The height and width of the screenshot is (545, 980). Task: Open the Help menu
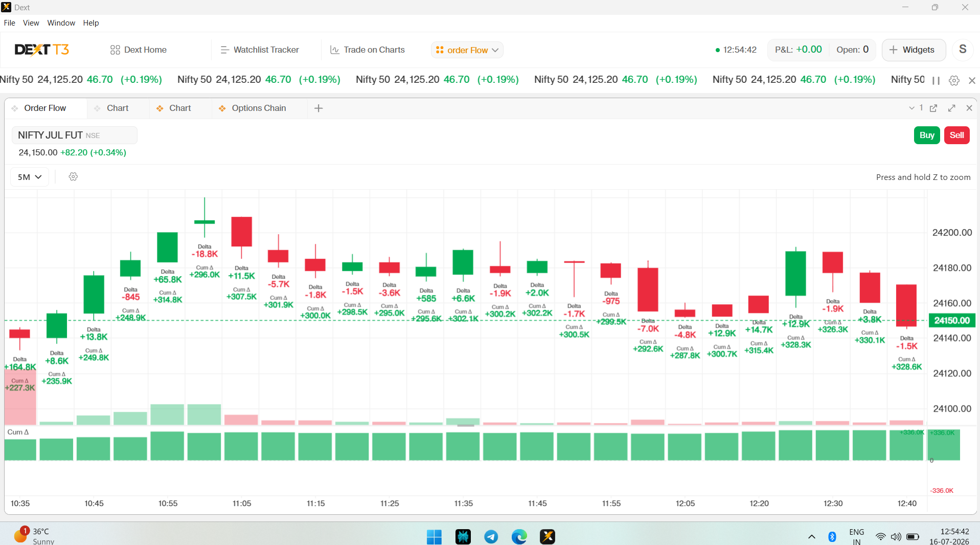coord(91,22)
